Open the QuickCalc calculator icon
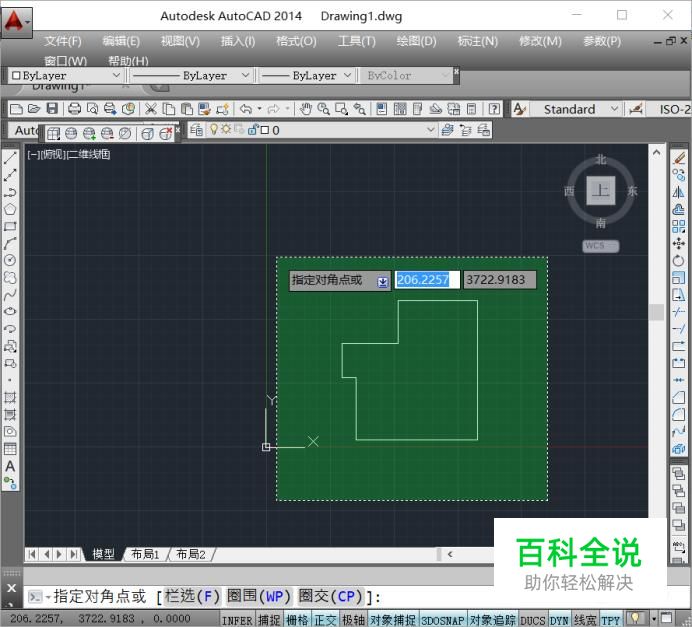 tap(471, 109)
